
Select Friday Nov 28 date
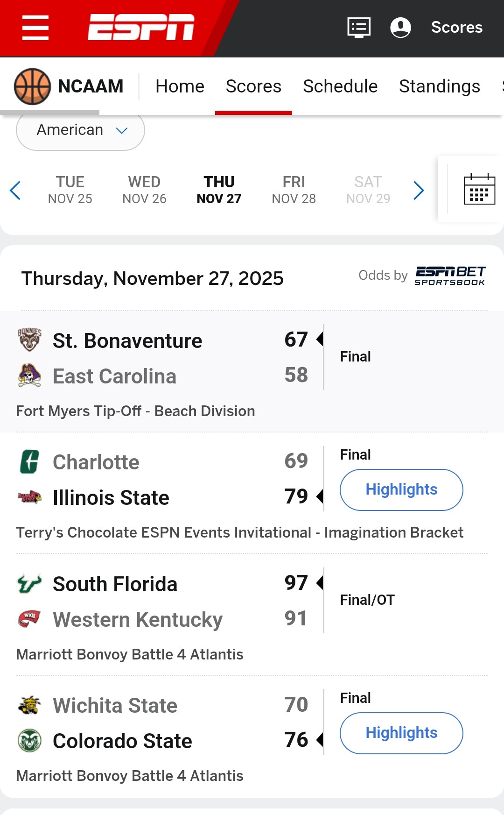point(294,190)
